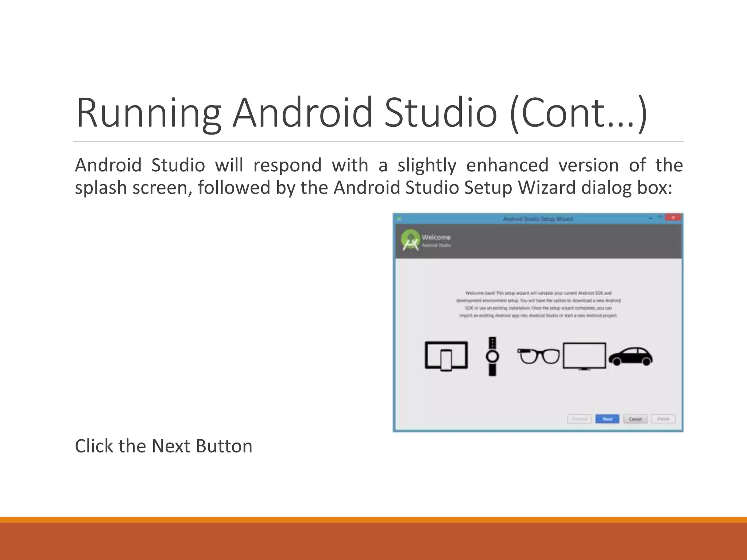Close the Setup Wizard window

point(673,218)
